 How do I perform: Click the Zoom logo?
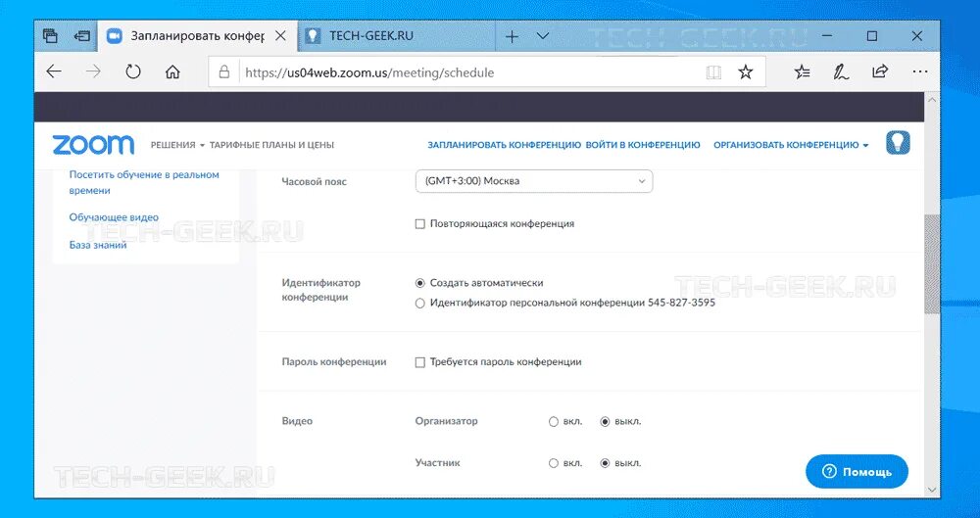pos(93,144)
